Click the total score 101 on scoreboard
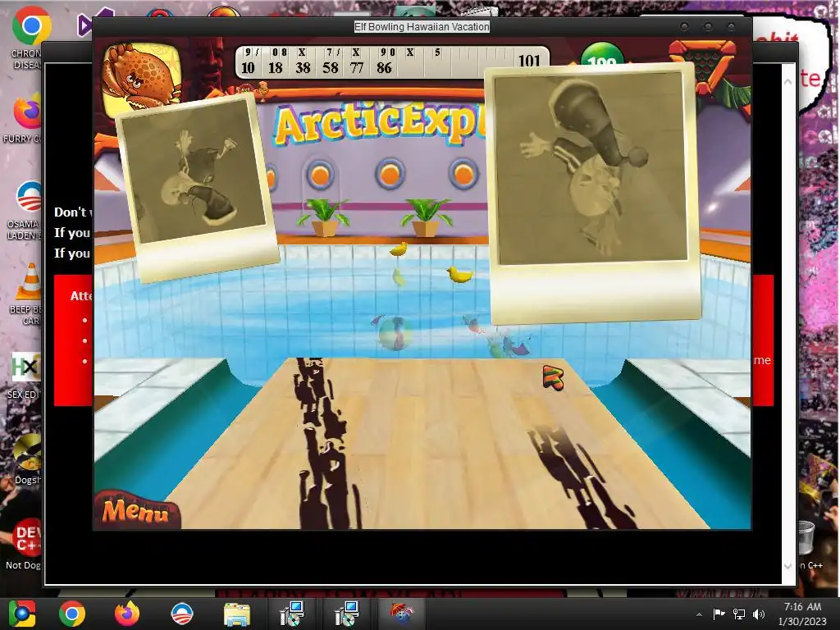The width and height of the screenshot is (840, 630). pyautogui.click(x=529, y=61)
